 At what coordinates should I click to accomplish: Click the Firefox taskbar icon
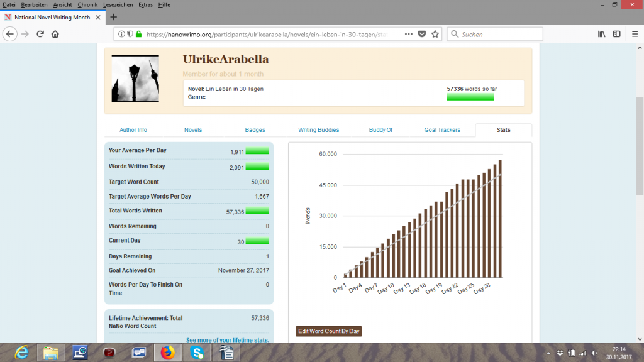pyautogui.click(x=167, y=353)
